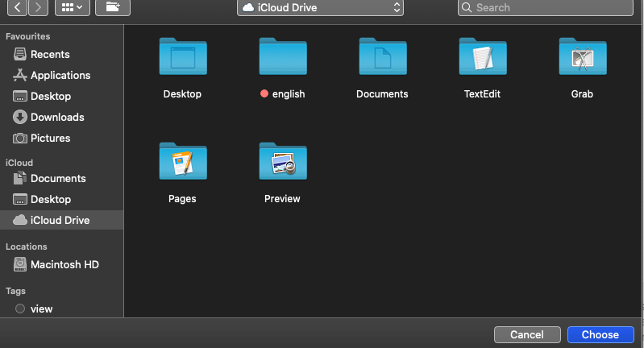The width and height of the screenshot is (644, 348).
Task: Select the Grab folder icon
Action: coord(583,56)
